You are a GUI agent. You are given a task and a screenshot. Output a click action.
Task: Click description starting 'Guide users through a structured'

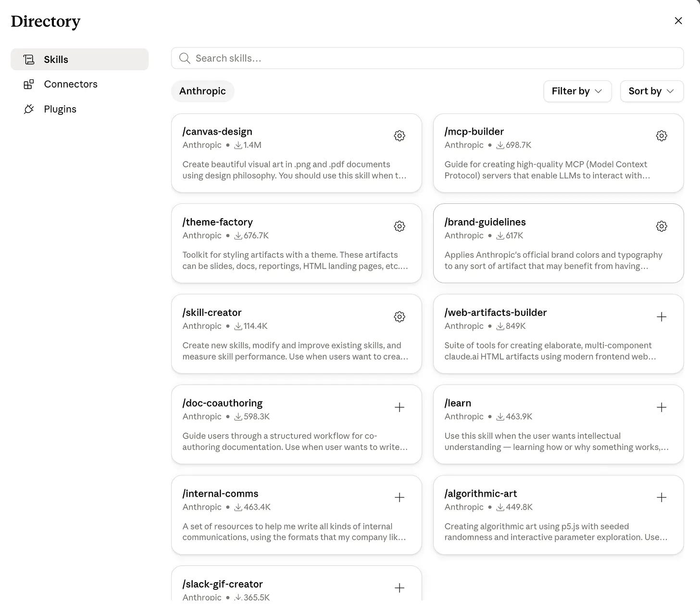(295, 441)
